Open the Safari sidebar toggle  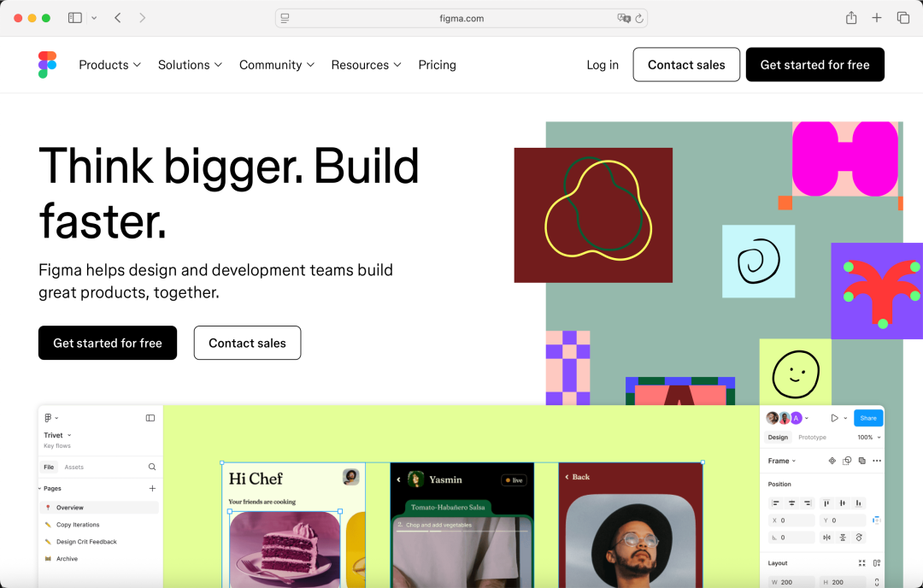coord(74,18)
